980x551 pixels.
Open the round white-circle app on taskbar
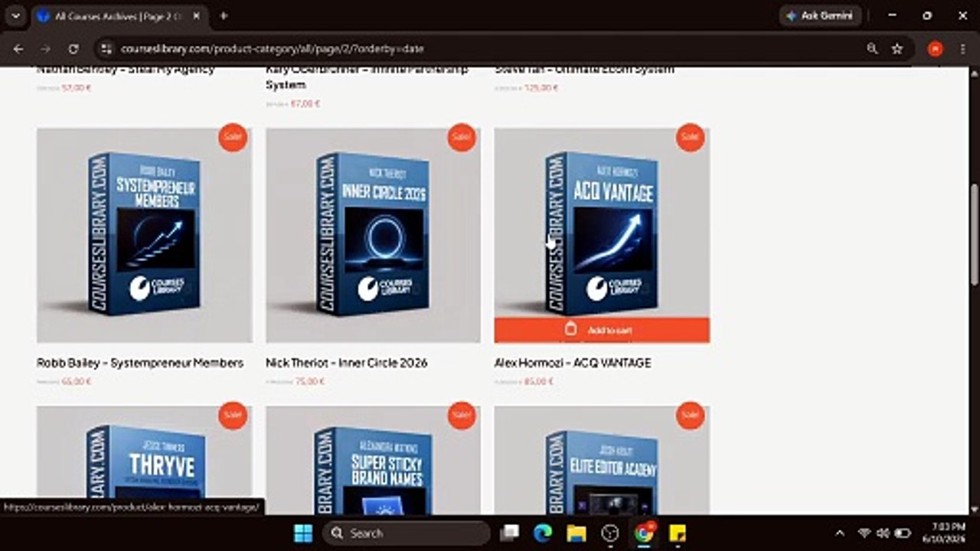[610, 533]
